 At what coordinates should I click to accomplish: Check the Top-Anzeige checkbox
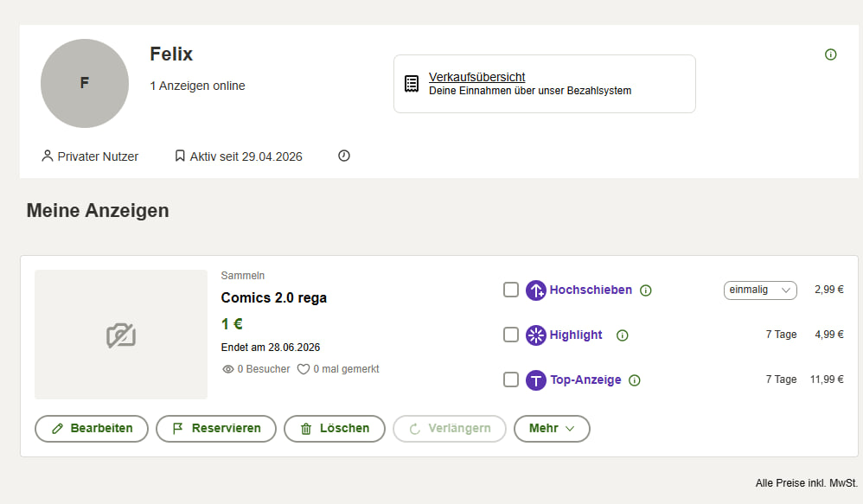pyautogui.click(x=511, y=380)
